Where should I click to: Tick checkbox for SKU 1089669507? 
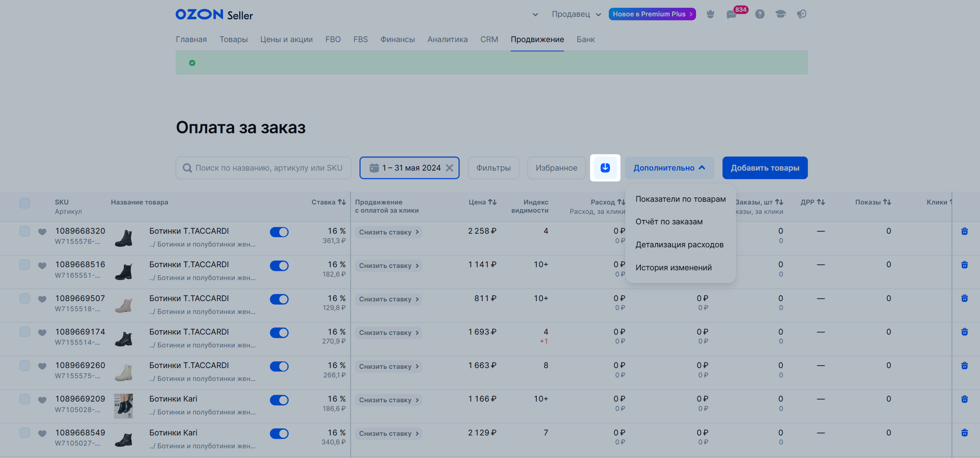pos(25,298)
